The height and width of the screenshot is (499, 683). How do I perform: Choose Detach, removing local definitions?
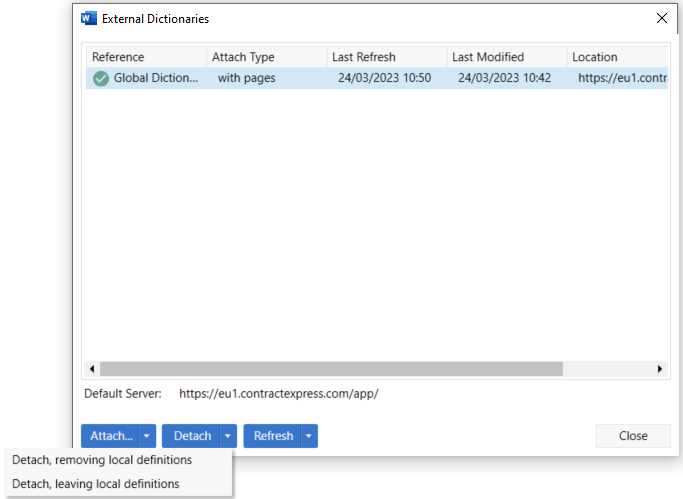(102, 460)
